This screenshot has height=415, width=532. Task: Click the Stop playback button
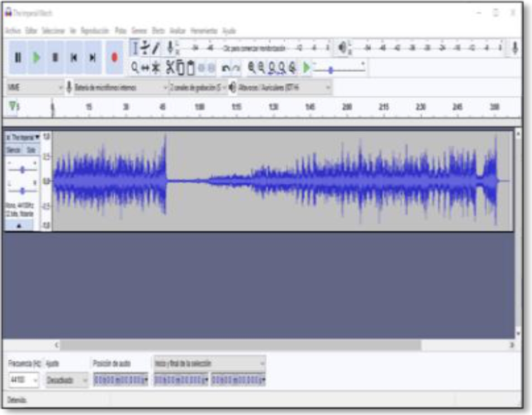point(55,57)
